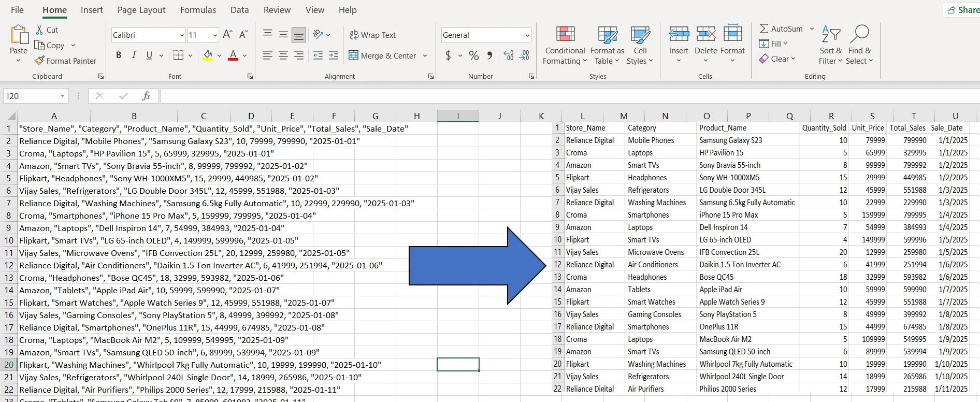The image size is (980, 402).
Task: Open Cell Styles gallery
Action: (640, 46)
